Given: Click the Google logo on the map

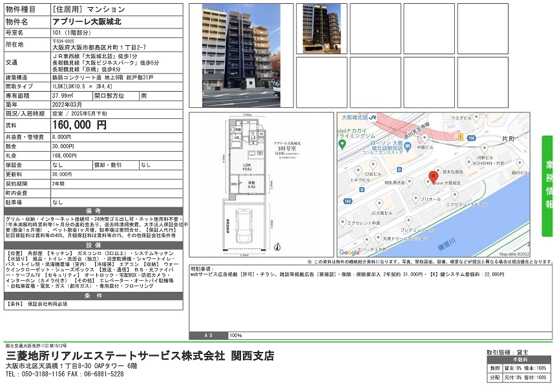Looking at the screenshot, I should pos(350,252).
